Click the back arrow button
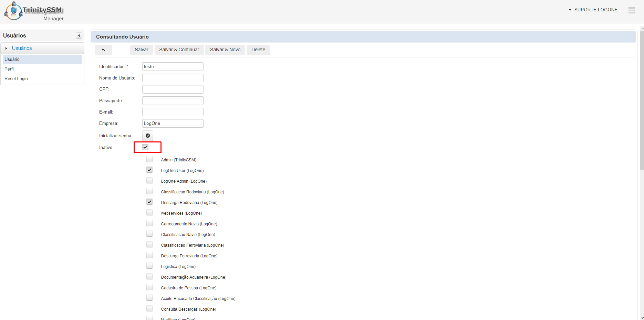644x320 pixels. (x=103, y=50)
